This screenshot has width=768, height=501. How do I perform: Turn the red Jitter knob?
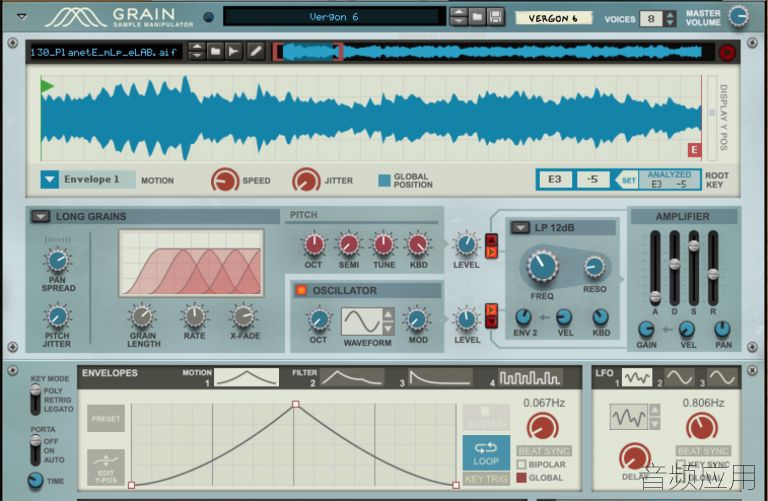(306, 180)
